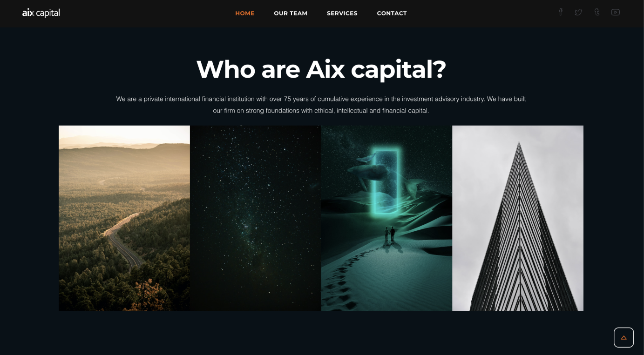Image resolution: width=644 pixels, height=355 pixels.
Task: Click the two silhouetted people in desert image
Action: point(389,234)
